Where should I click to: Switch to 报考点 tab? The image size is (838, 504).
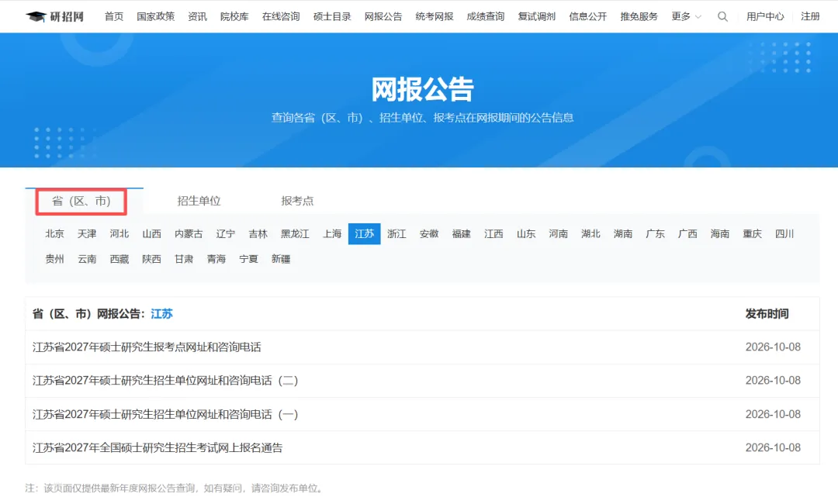coord(297,201)
